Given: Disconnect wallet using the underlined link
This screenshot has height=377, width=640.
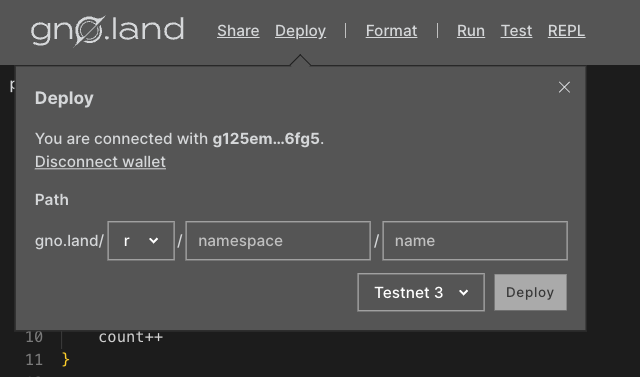Looking at the screenshot, I should point(100,162).
